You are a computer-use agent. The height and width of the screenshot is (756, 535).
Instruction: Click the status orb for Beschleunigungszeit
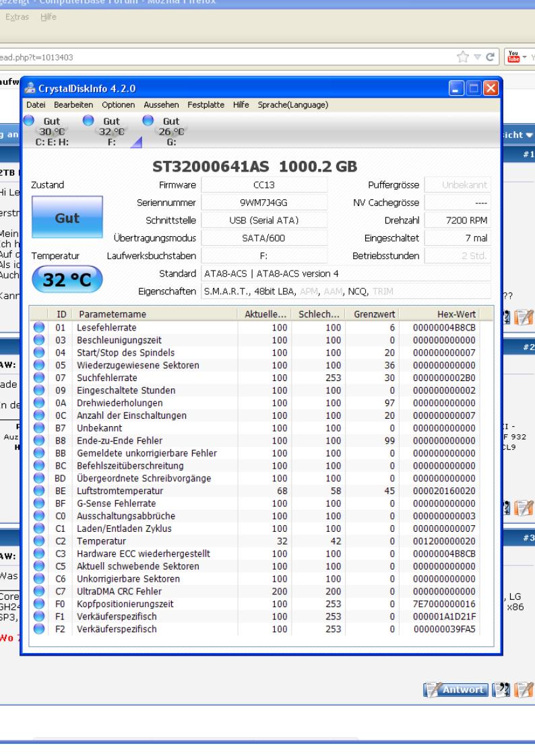tap(39, 339)
